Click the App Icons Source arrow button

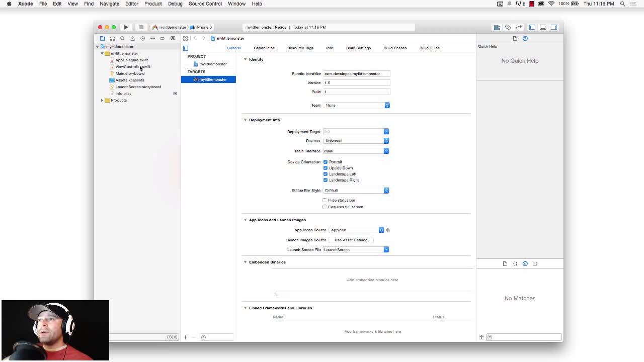(x=387, y=230)
